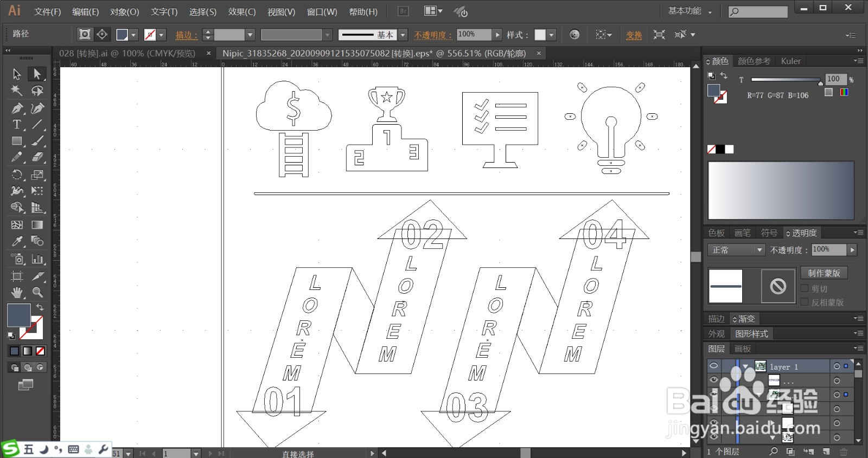Open the stroke weight dropdown

coord(250,35)
